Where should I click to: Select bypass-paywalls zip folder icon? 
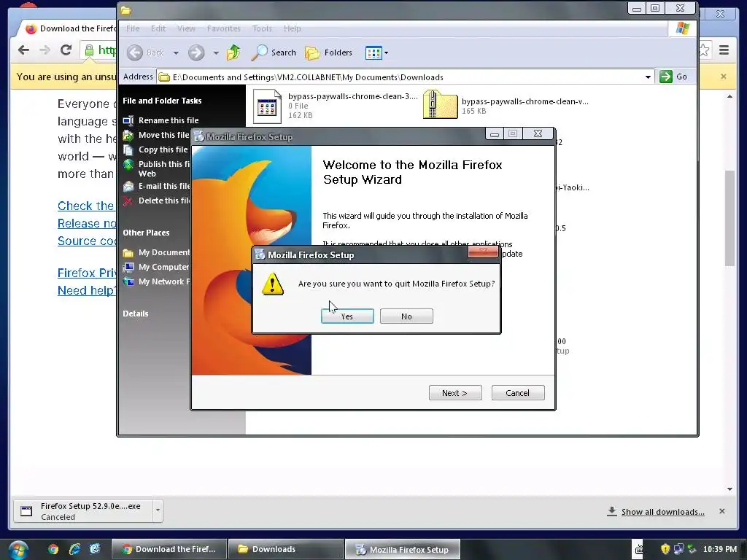[440, 104]
